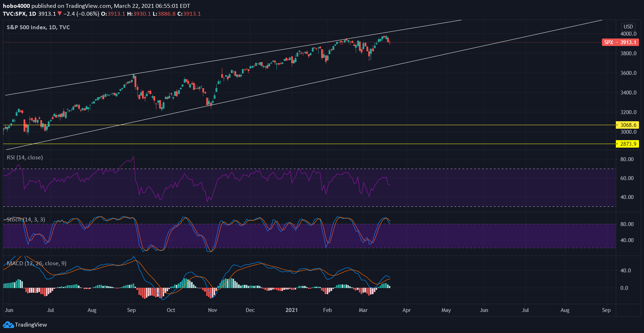Click the S&P 500 Index, 1D, TVC legend
This screenshot has height=333, width=644.
[x=38, y=27]
